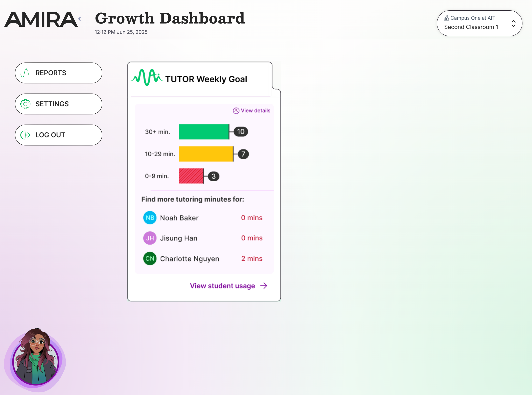The height and width of the screenshot is (395, 532).
Task: Click Jisung Han's JH avatar
Action: (150, 238)
